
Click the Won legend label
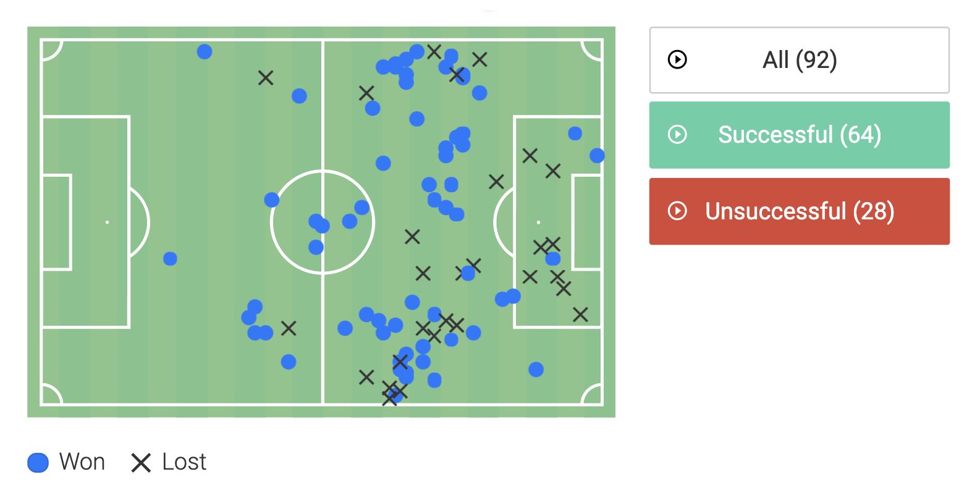82,462
